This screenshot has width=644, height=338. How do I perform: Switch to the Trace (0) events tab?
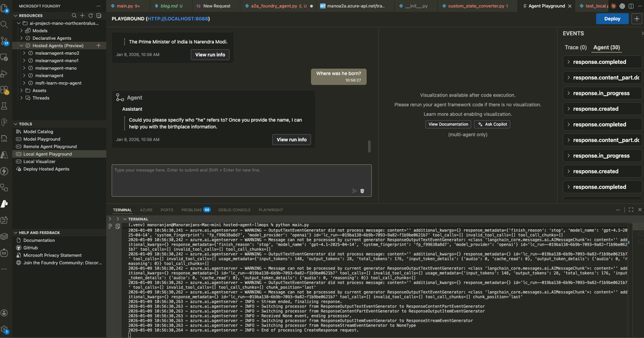point(576,48)
